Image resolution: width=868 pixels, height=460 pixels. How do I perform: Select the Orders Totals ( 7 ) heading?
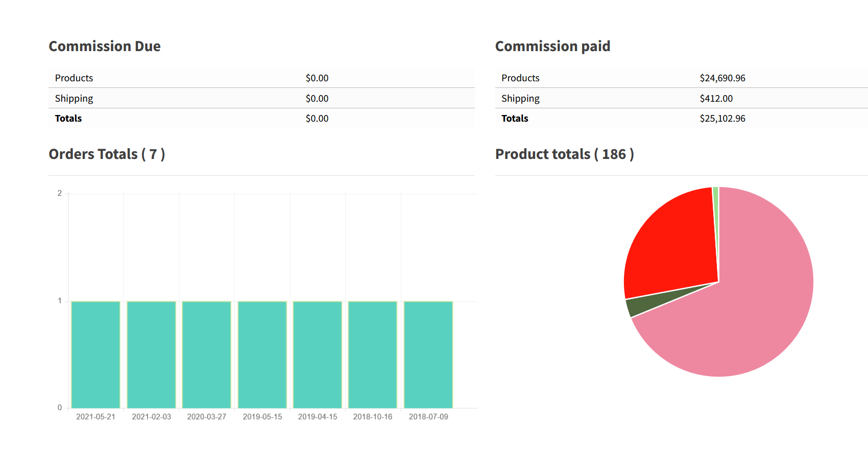pyautogui.click(x=107, y=154)
